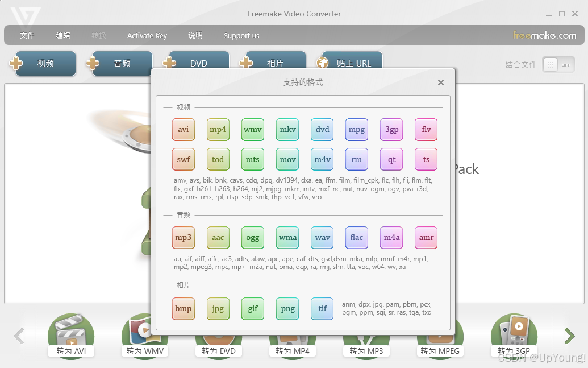Click the tod format icon

218,159
